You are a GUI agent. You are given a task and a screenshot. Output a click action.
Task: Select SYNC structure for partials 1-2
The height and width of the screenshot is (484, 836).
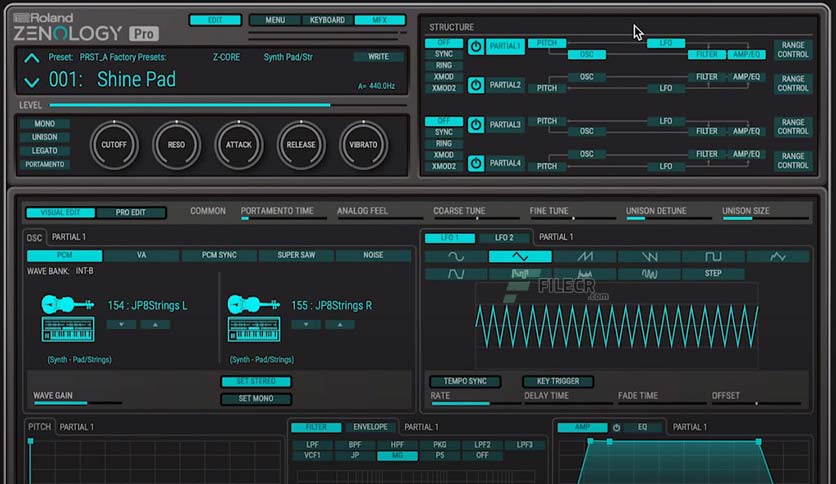pyautogui.click(x=444, y=54)
